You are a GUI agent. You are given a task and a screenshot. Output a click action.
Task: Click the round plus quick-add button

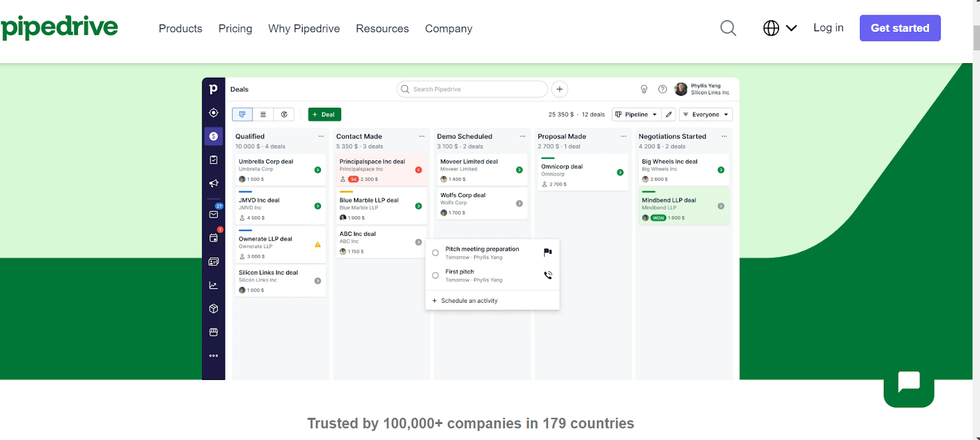pos(559,89)
